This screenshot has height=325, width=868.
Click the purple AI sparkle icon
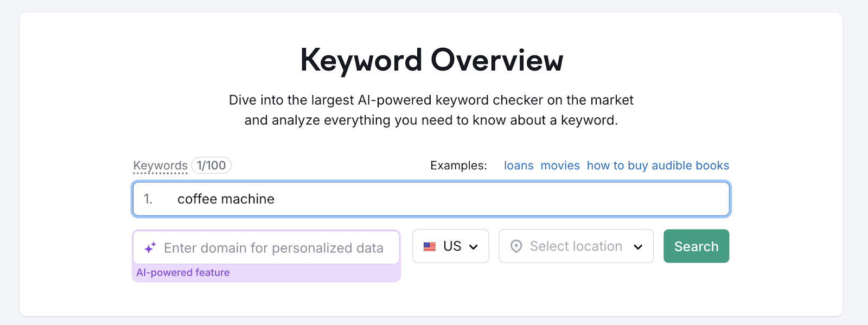pyautogui.click(x=150, y=248)
